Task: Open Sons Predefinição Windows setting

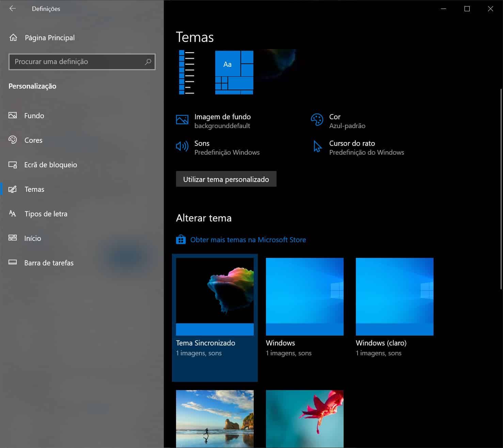Action: pyautogui.click(x=218, y=148)
